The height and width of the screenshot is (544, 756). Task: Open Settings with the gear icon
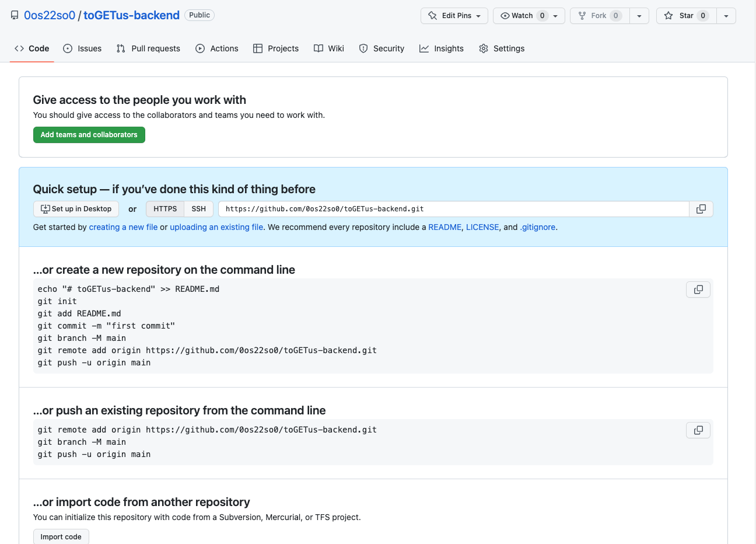(x=484, y=48)
